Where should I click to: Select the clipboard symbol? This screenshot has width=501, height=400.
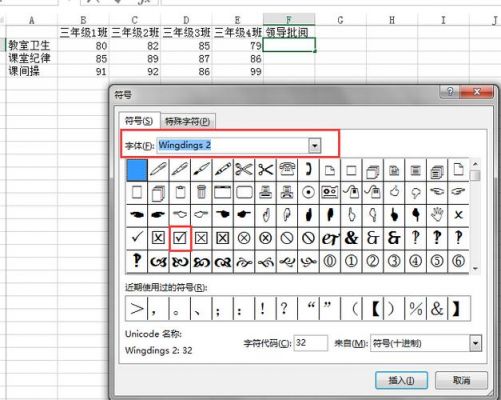[x=180, y=192]
